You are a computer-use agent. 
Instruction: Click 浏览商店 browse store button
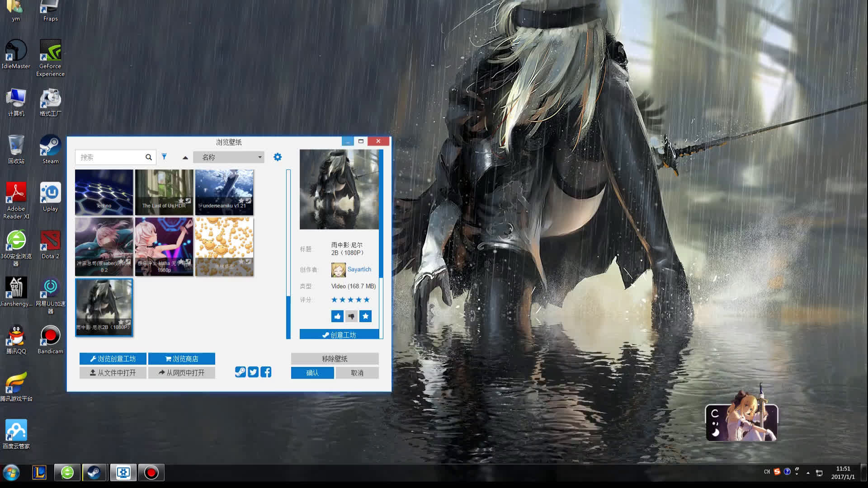click(x=181, y=359)
